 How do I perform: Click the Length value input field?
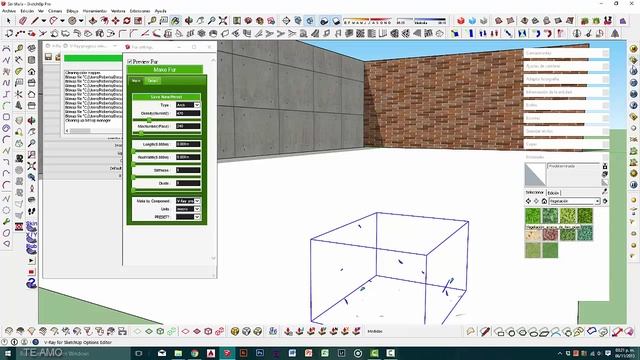pyautogui.click(x=188, y=144)
